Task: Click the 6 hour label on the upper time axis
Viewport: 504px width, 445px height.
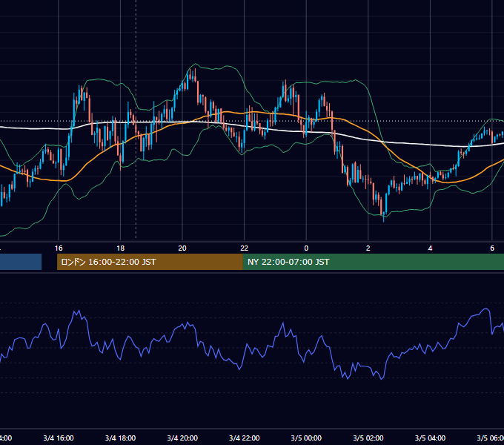Action: [x=492, y=248]
